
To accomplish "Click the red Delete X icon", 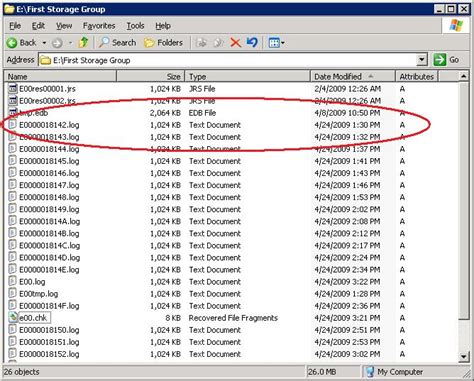I will (235, 43).
